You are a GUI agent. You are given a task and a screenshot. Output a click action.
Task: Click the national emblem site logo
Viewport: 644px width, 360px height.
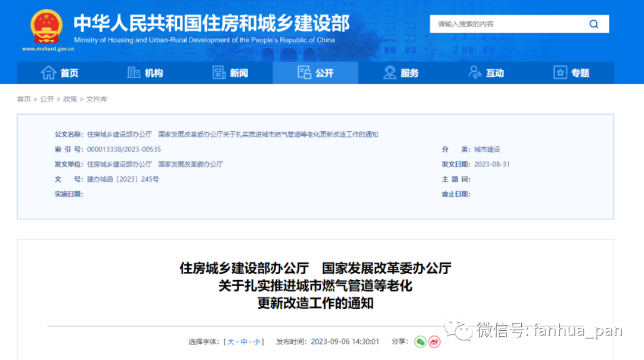click(45, 25)
